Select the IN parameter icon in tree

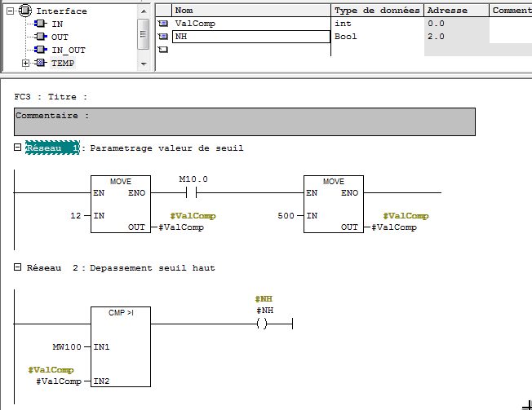pos(41,24)
